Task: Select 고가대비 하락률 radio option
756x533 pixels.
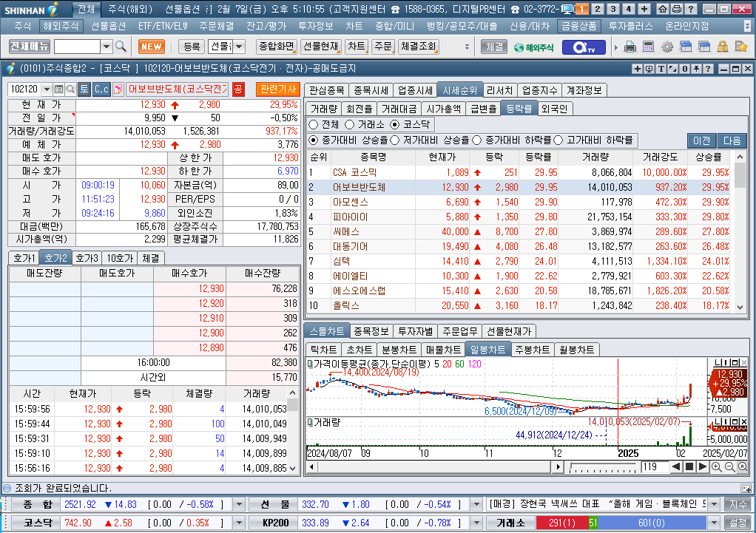Action: (x=558, y=140)
